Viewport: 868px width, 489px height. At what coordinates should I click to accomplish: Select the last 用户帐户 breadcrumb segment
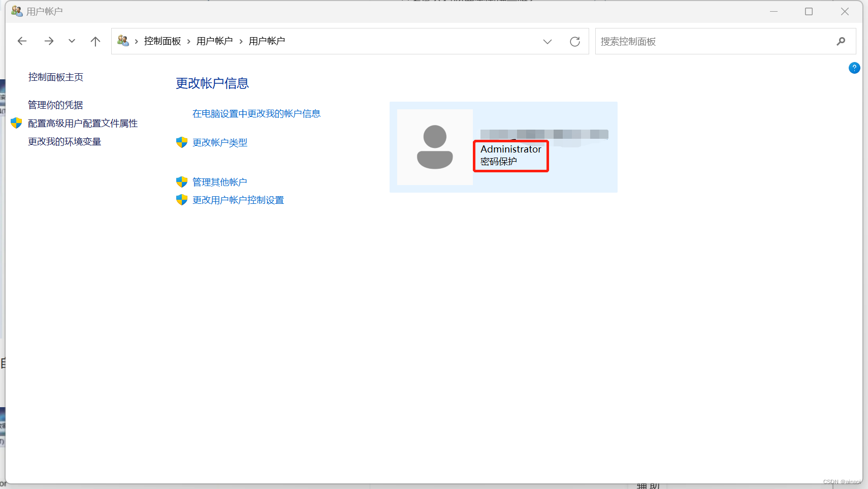pos(267,41)
